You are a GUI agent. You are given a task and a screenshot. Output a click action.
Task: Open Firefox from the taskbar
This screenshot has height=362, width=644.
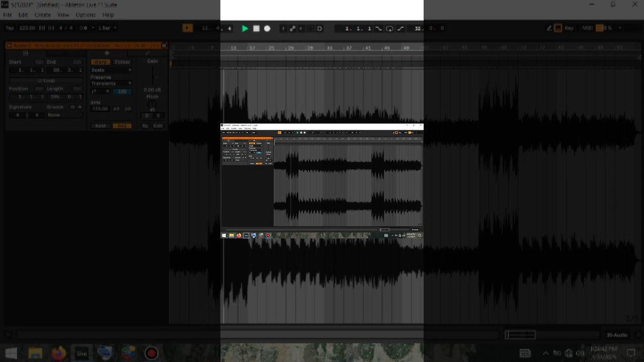(58, 353)
